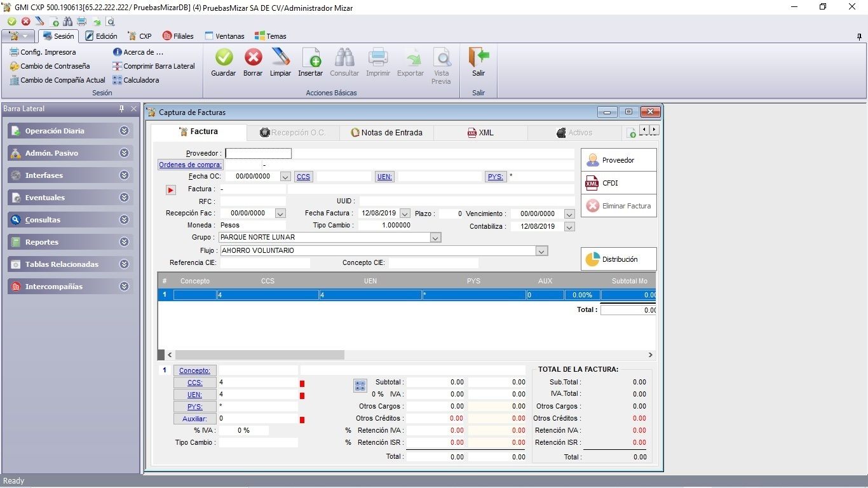Switch to the Filiales ribbon tab
Screen dimensions: 868x488
pyautogui.click(x=178, y=36)
